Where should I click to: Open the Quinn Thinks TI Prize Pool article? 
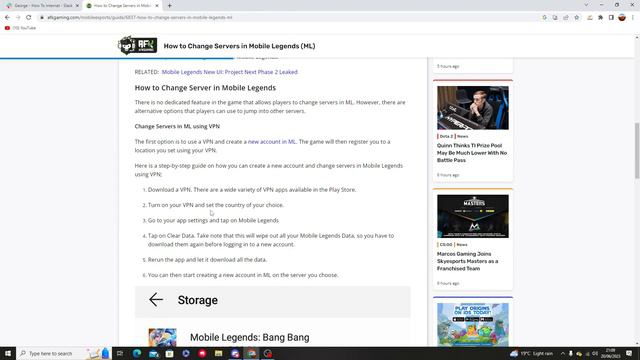(x=472, y=153)
